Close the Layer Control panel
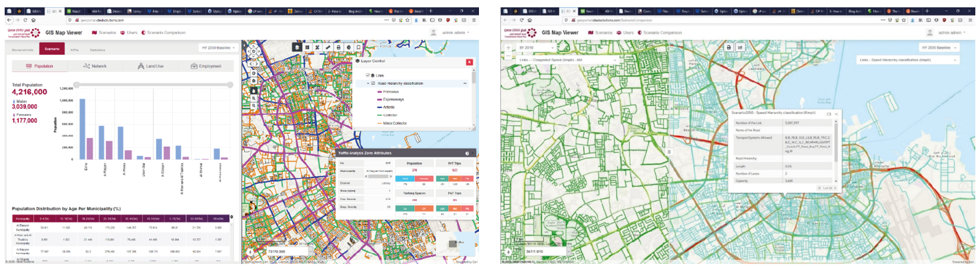The width and height of the screenshot is (980, 274). coord(470,62)
